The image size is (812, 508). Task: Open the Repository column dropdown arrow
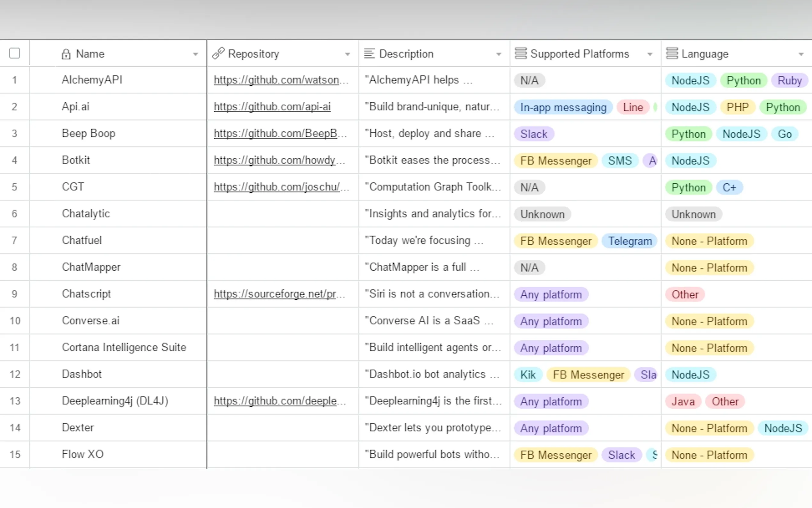(347, 54)
